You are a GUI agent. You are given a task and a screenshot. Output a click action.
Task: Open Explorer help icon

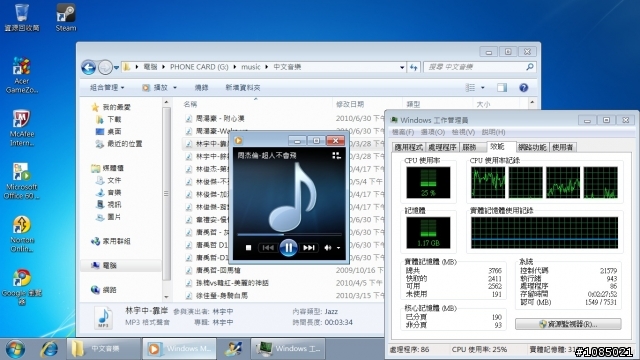(524, 88)
